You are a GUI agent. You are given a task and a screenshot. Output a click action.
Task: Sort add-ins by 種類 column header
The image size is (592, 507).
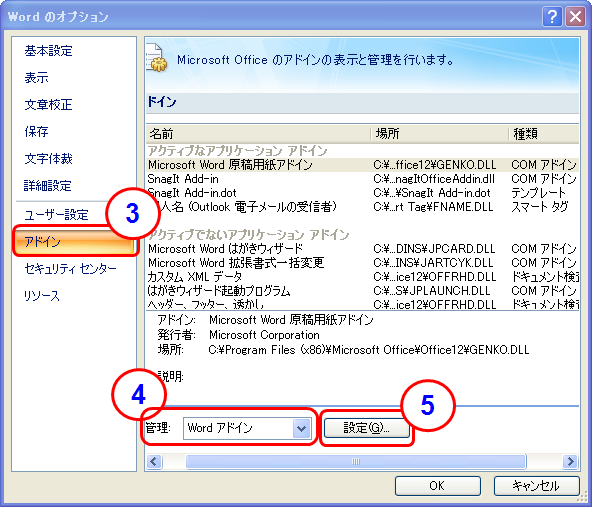click(544, 134)
